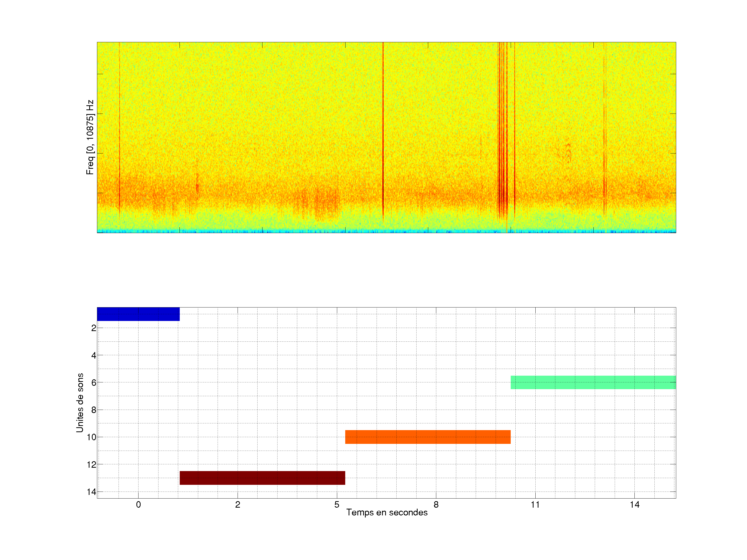Select the dark red bar at row 13
Viewport: 747px width, 560px height.
(262, 478)
